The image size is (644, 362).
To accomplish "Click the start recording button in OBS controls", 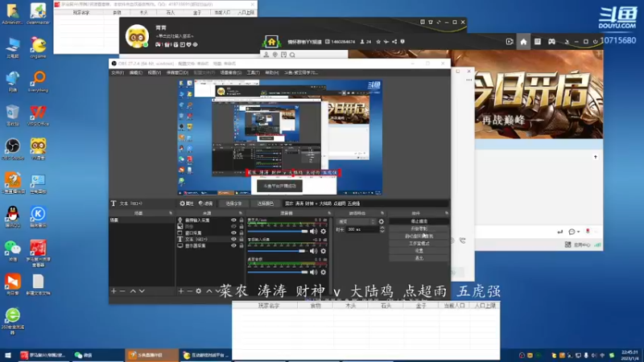I will click(x=419, y=228).
